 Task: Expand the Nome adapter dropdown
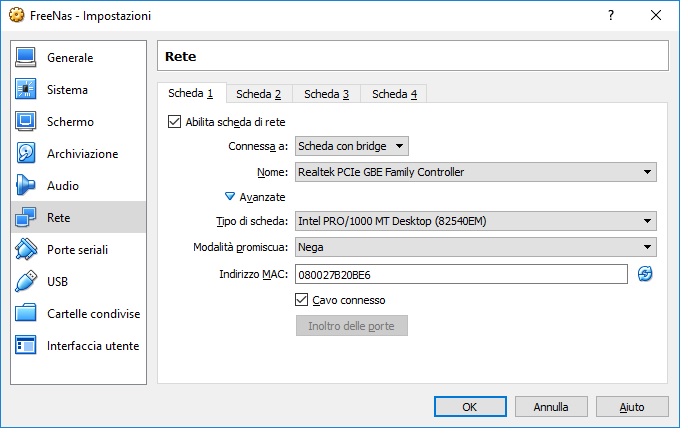click(x=476, y=172)
